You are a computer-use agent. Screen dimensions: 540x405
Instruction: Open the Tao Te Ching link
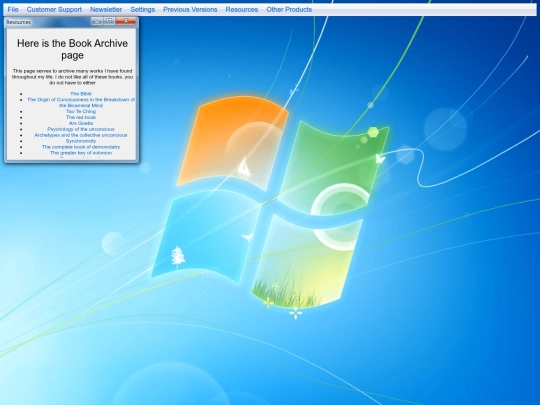(x=81, y=111)
